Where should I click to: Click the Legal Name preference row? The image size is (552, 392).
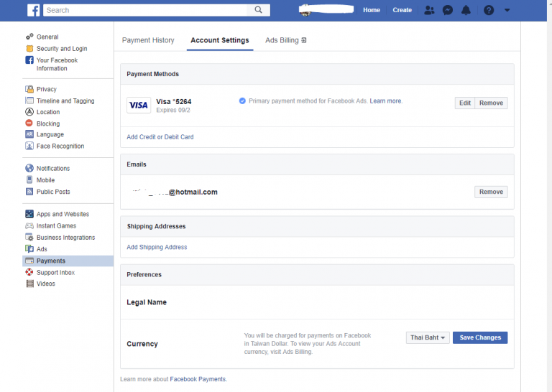point(317,302)
